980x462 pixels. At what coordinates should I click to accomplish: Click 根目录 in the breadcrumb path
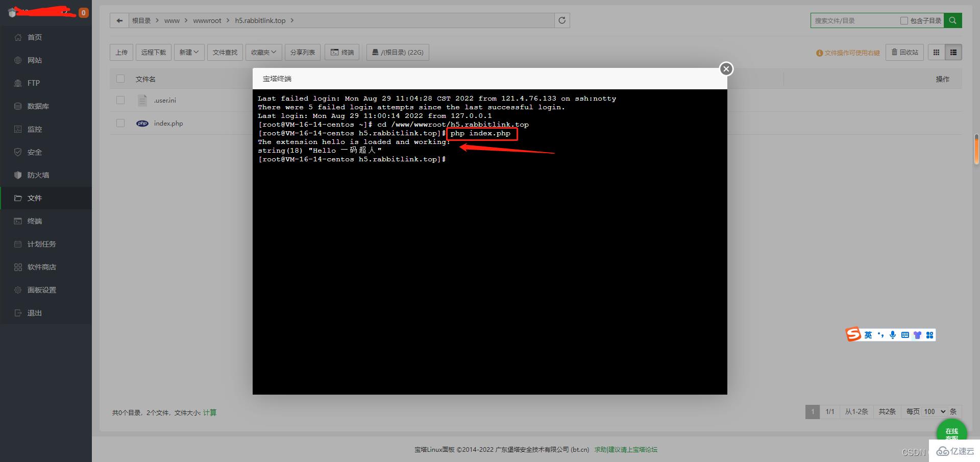[141, 20]
